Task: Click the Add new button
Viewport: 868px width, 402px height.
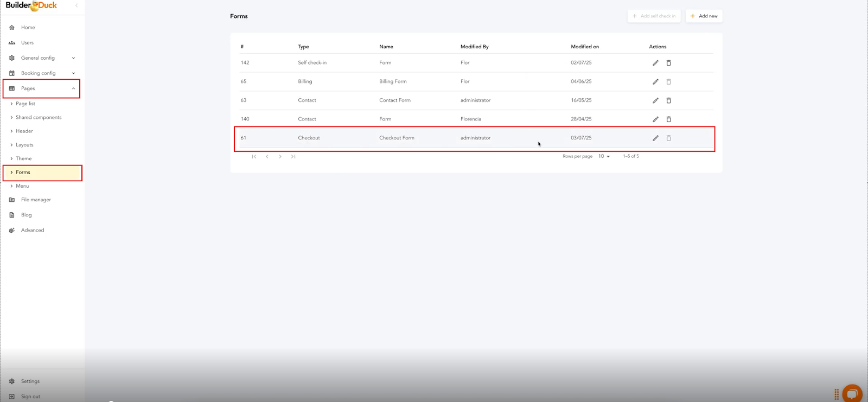Action: [x=704, y=16]
